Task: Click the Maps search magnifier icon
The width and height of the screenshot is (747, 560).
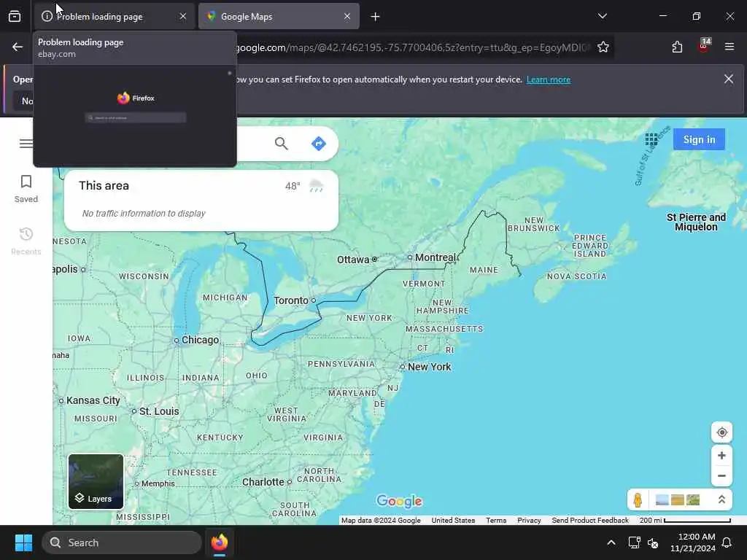Action: click(281, 144)
